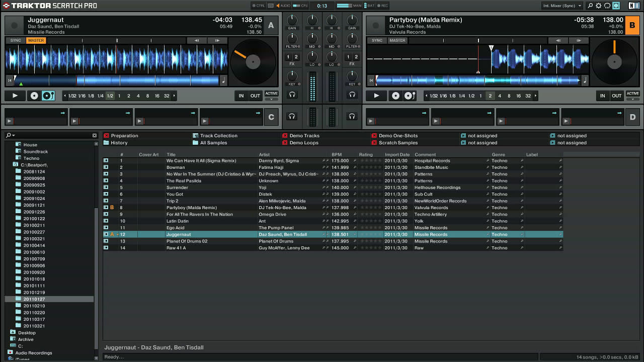Image resolution: width=644 pixels, height=362 pixels.
Task: Enable FX unit 2 for channel B
Action: click(x=356, y=57)
